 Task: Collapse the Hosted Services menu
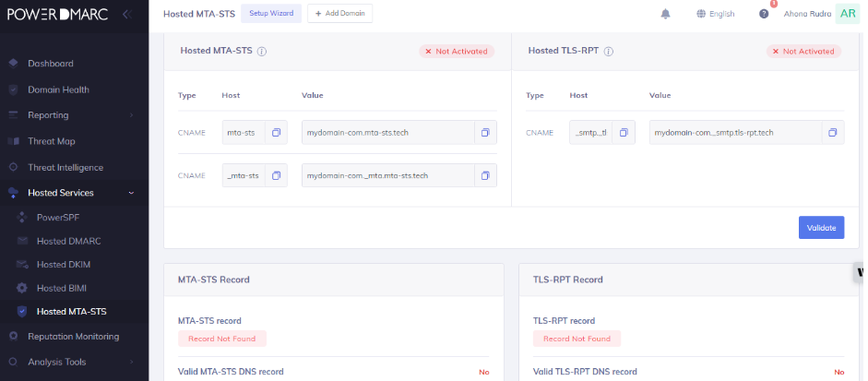[131, 193]
